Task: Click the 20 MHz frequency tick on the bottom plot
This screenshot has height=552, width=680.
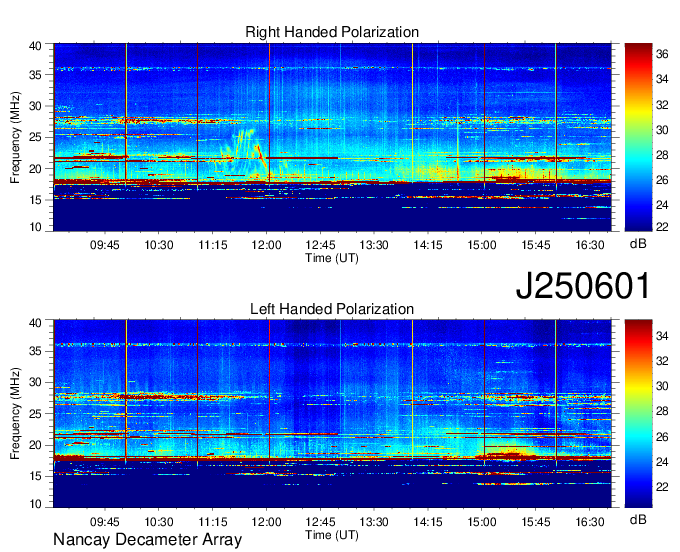Action: 36,445
